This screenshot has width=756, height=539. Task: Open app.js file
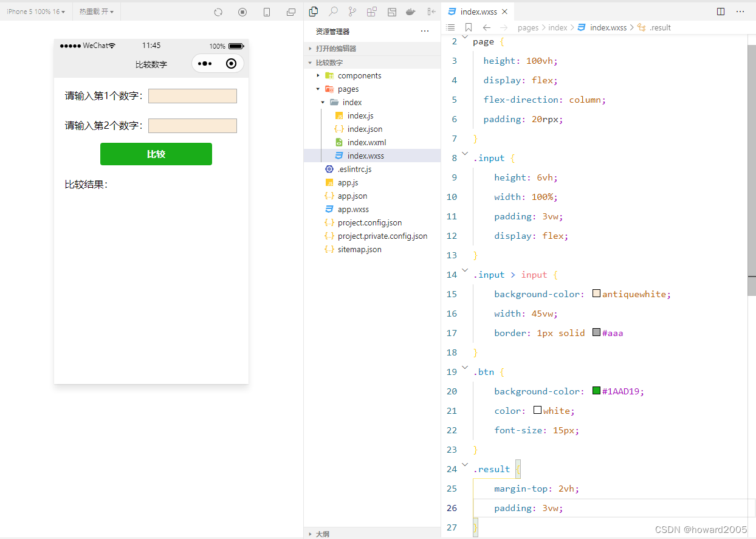372,183
